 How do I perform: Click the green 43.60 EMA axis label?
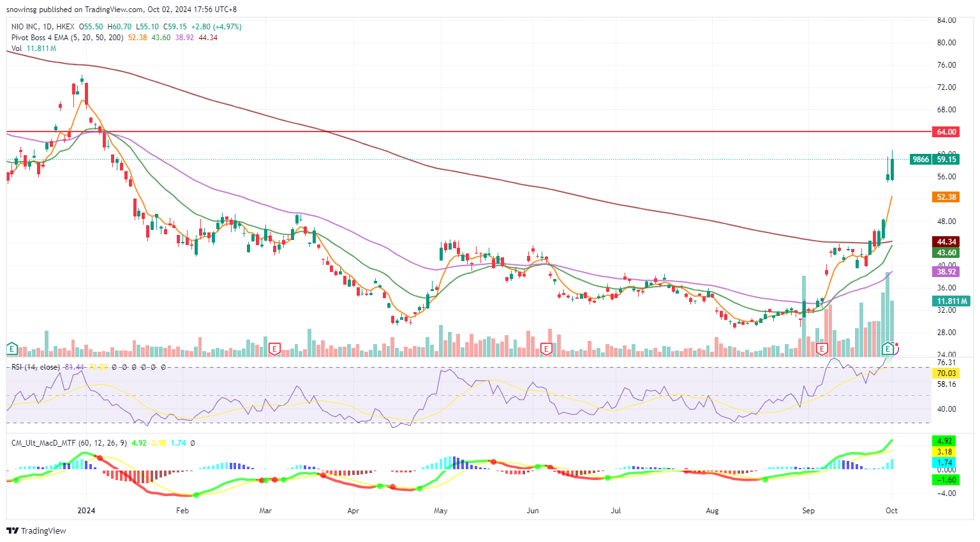pos(946,253)
